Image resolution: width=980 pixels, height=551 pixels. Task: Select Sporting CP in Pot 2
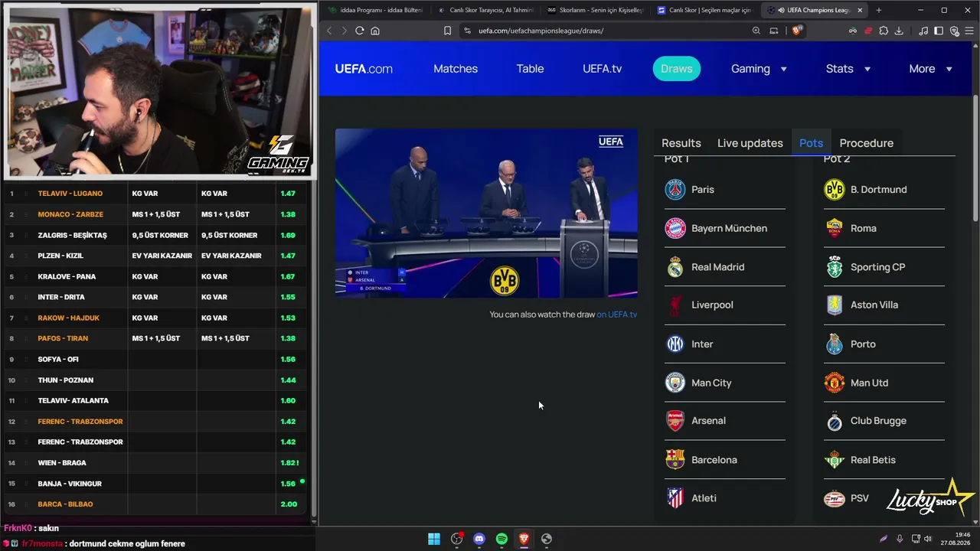[884, 267]
